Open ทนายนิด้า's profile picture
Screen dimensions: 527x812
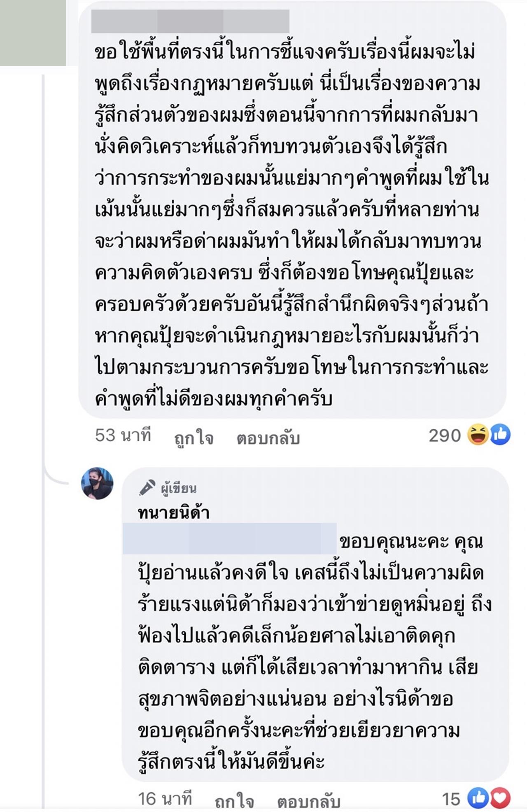point(97,483)
